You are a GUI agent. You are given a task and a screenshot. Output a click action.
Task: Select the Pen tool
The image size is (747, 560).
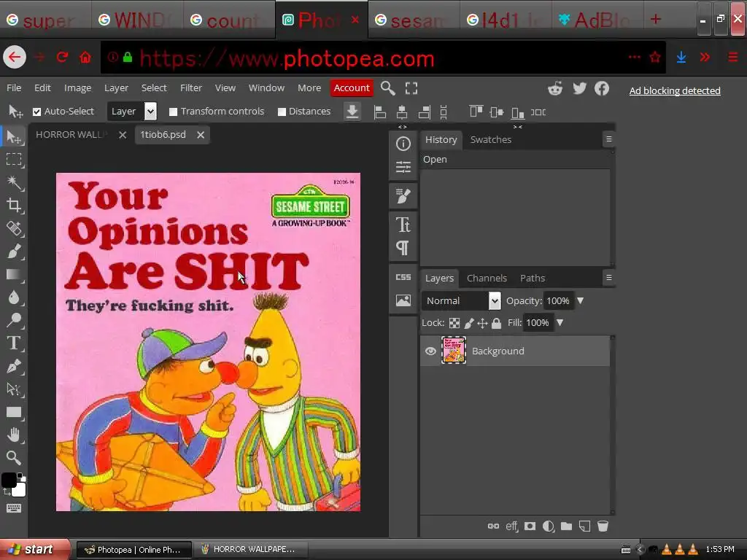[x=15, y=366]
